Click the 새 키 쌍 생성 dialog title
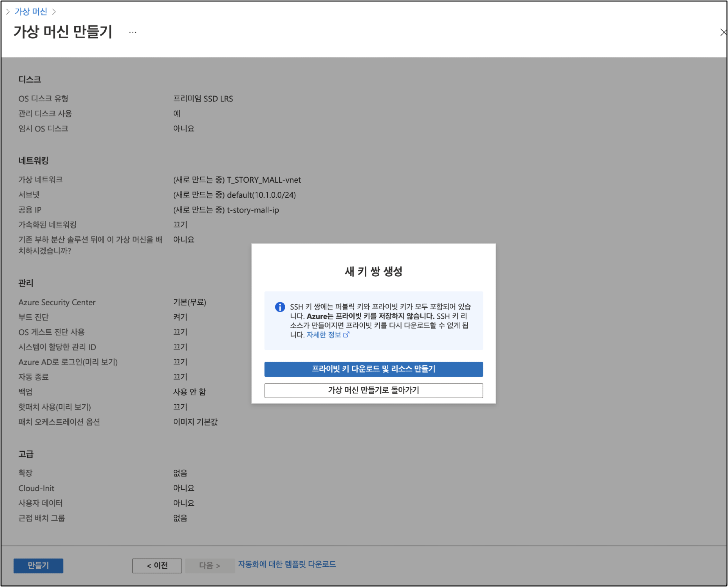Screen dimensions: 728x587 point(373,271)
